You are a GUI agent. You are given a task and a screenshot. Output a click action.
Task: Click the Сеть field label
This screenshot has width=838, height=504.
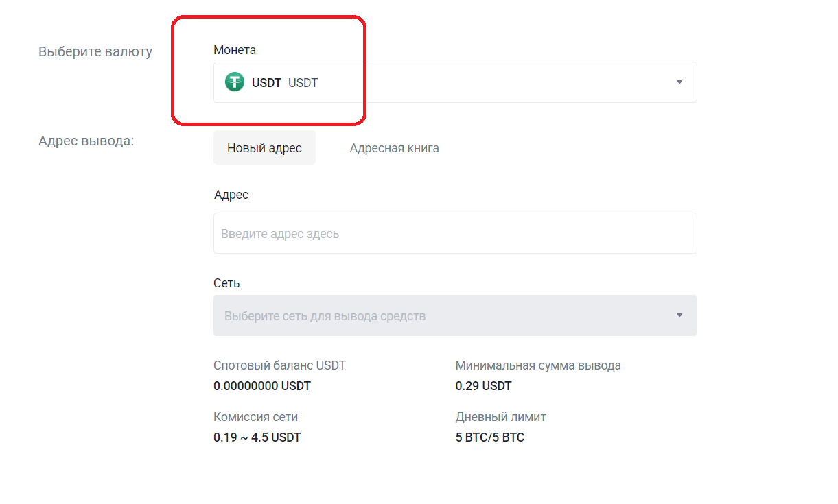(226, 283)
